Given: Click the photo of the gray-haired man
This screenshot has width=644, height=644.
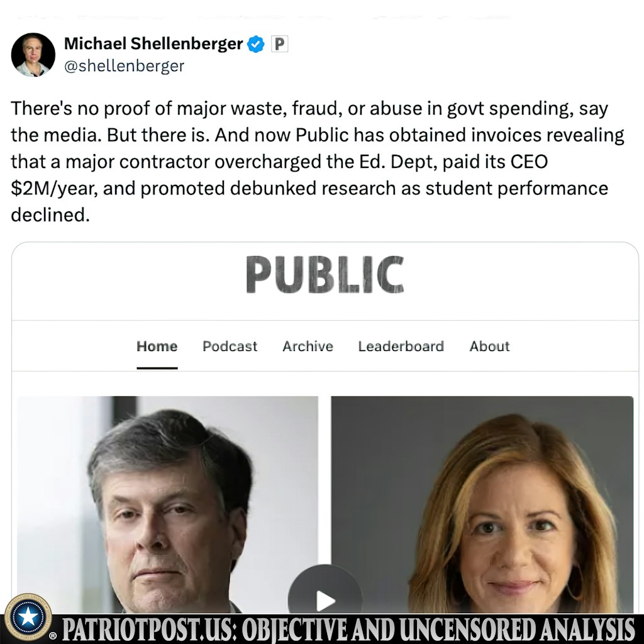Looking at the screenshot, I should tap(167, 505).
